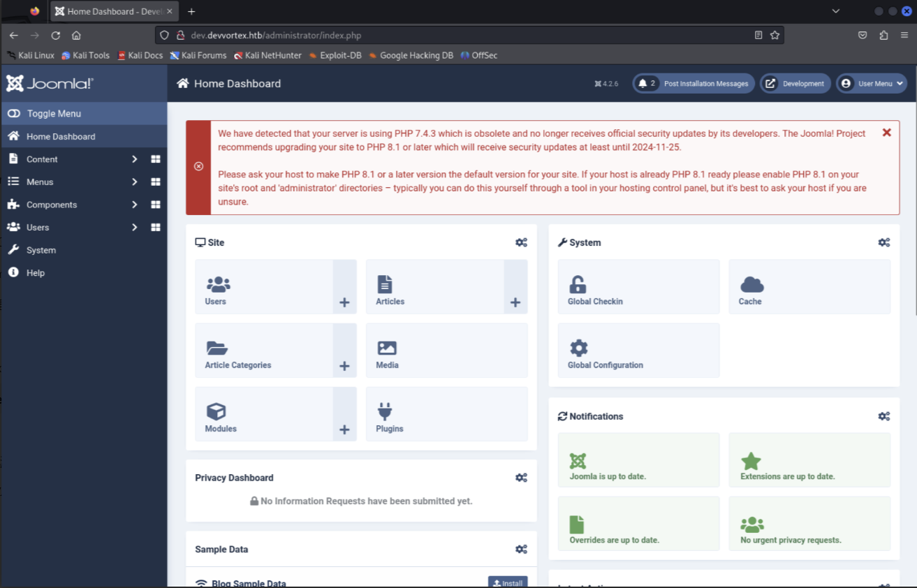Open the Global Checkin unlock icon
Viewport: 917px width, 588px height.
tap(578, 284)
